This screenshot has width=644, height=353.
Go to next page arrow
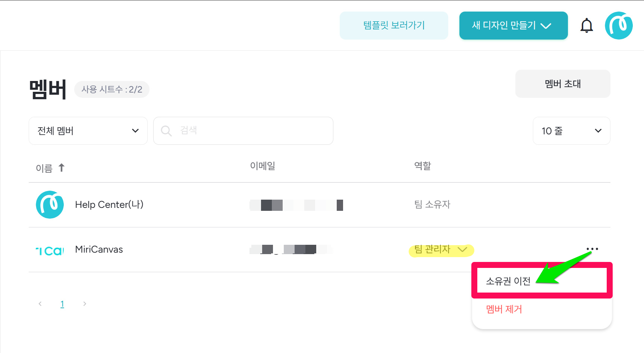(x=85, y=304)
